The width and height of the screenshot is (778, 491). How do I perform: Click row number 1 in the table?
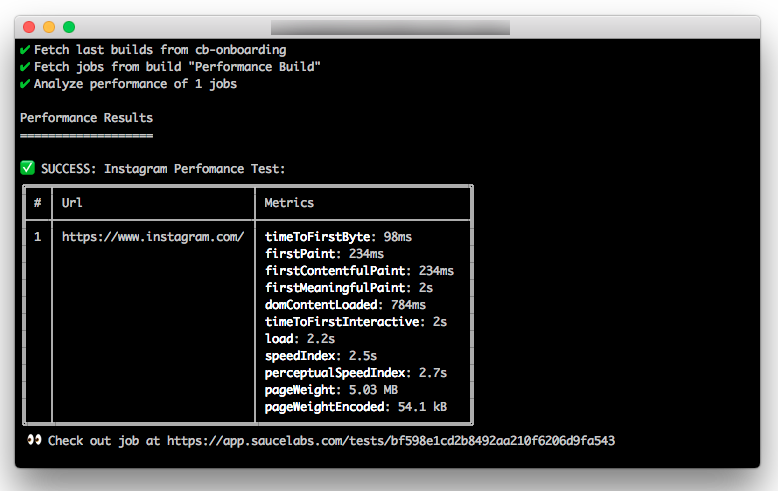37,237
